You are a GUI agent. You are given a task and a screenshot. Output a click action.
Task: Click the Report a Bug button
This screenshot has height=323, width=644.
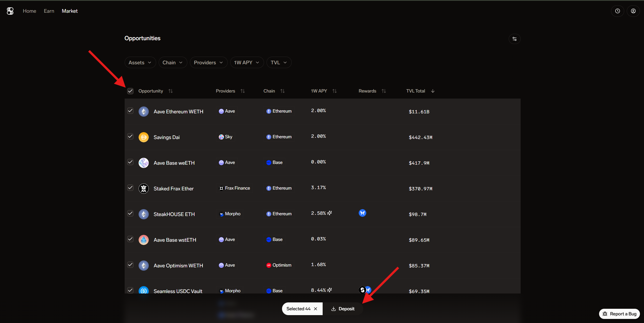coord(619,314)
